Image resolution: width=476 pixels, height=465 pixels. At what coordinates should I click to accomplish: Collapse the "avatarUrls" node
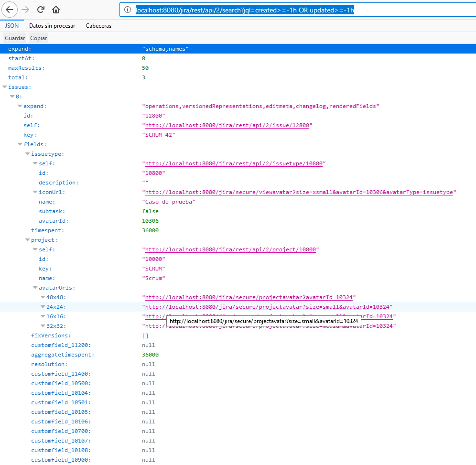tap(35, 287)
